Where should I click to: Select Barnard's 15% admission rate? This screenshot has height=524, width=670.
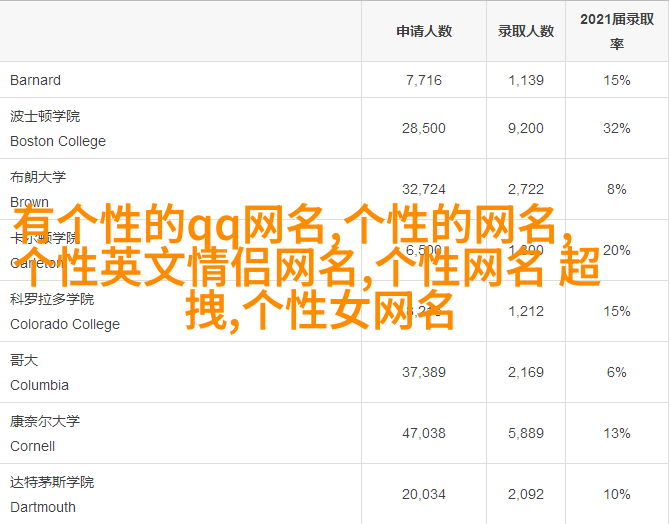point(617,80)
